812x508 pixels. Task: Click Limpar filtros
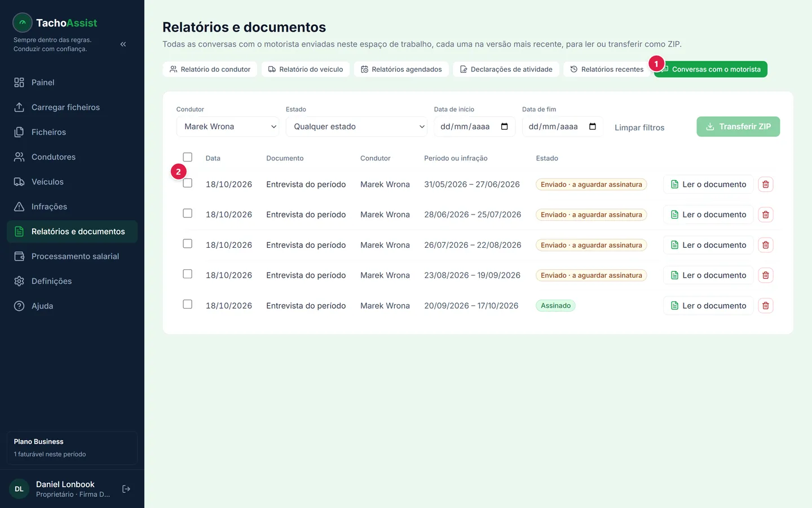click(x=639, y=128)
